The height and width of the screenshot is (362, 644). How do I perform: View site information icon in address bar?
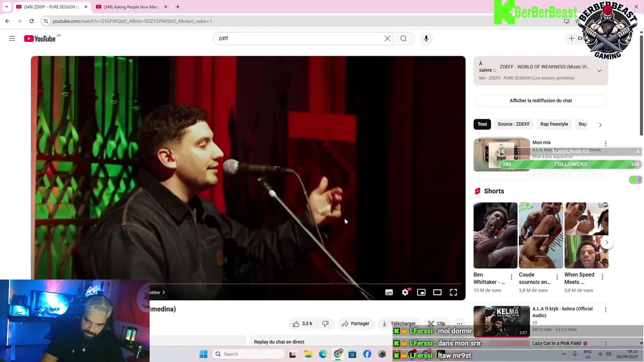tap(46, 21)
